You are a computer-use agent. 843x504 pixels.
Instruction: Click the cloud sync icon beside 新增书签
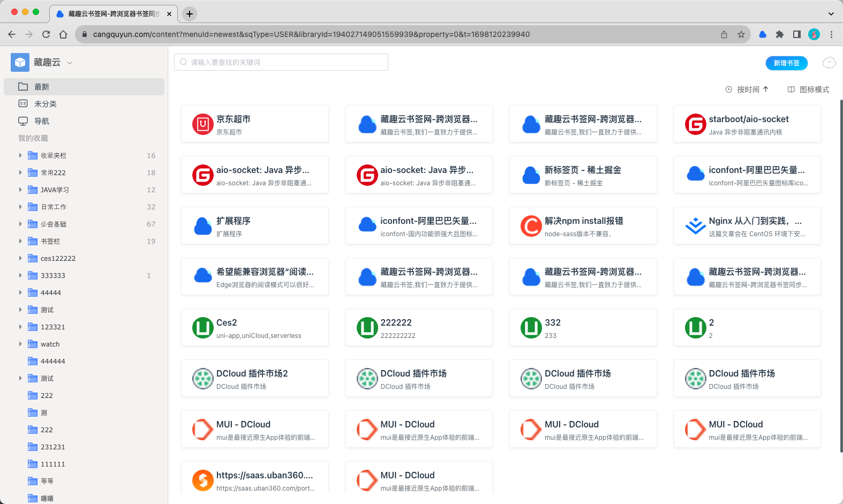pos(829,63)
